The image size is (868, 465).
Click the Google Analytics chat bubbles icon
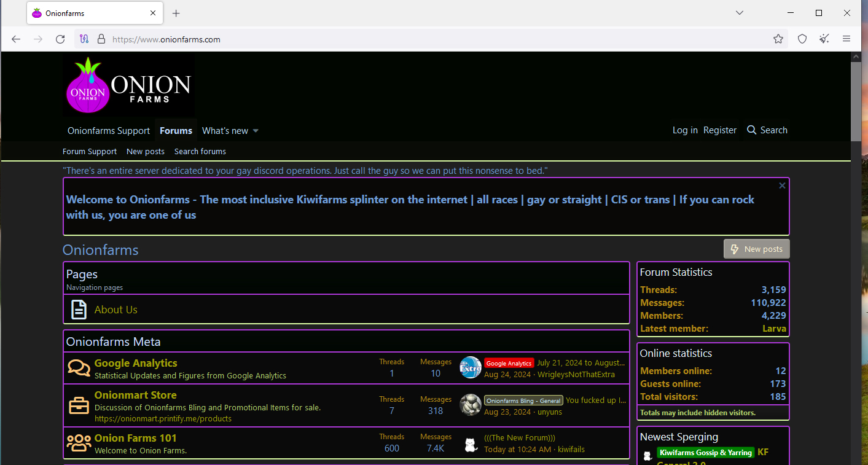[79, 368]
